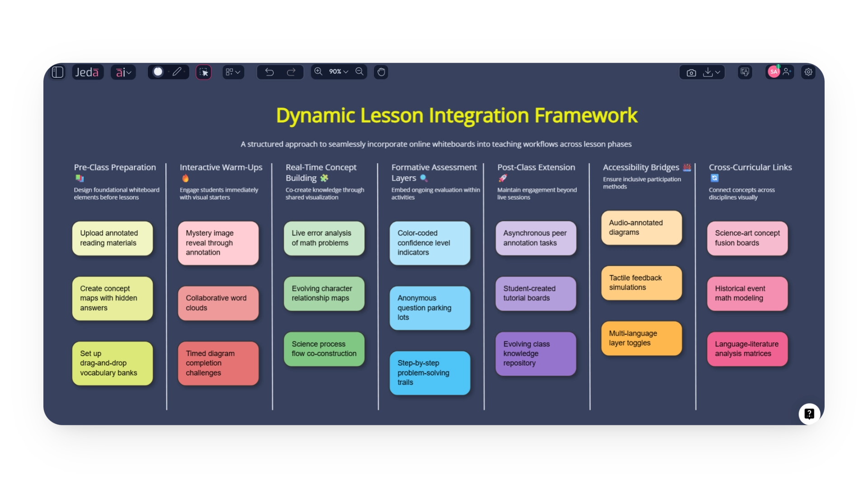Click 'Ensure inclusive participation methods' text
Screen dimensions: 868x488
(x=642, y=183)
